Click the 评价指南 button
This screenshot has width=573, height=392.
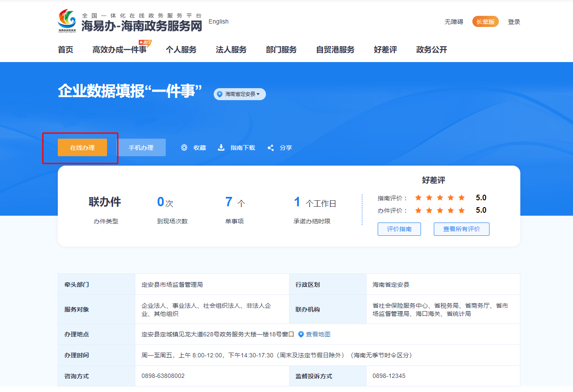point(399,229)
